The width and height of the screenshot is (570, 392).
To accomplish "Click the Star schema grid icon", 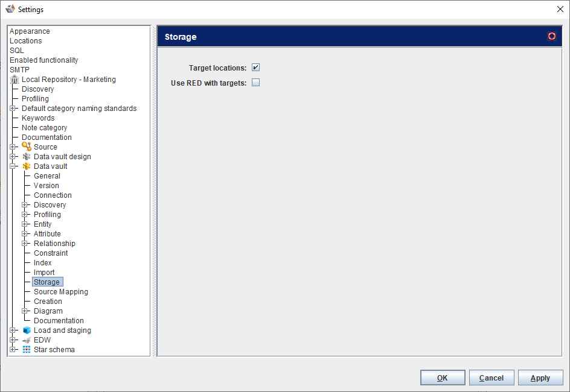I will pos(27,350).
